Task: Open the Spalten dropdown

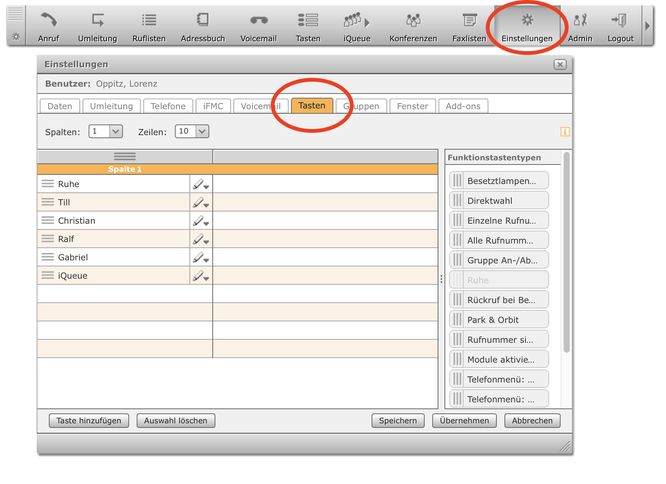Action: pos(106,132)
